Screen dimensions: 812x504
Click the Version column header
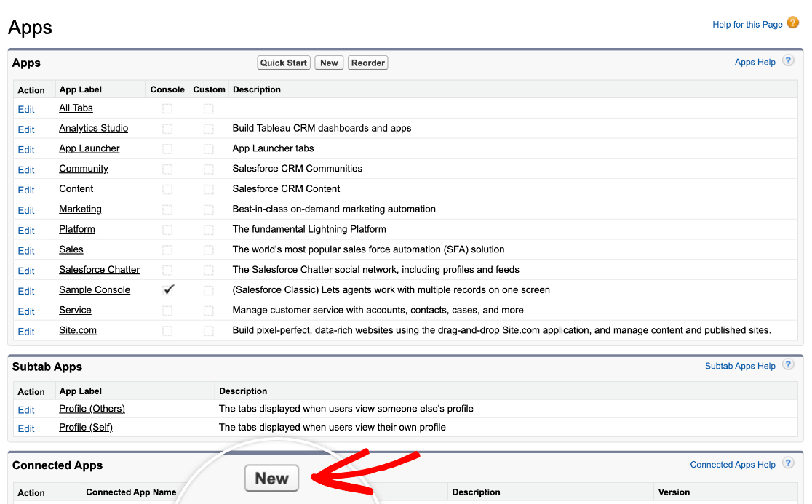tap(674, 492)
